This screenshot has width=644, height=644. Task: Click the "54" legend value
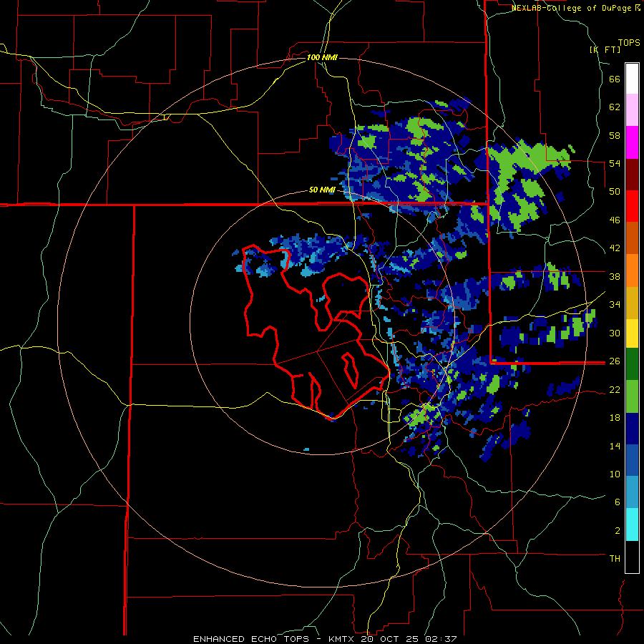pos(615,163)
